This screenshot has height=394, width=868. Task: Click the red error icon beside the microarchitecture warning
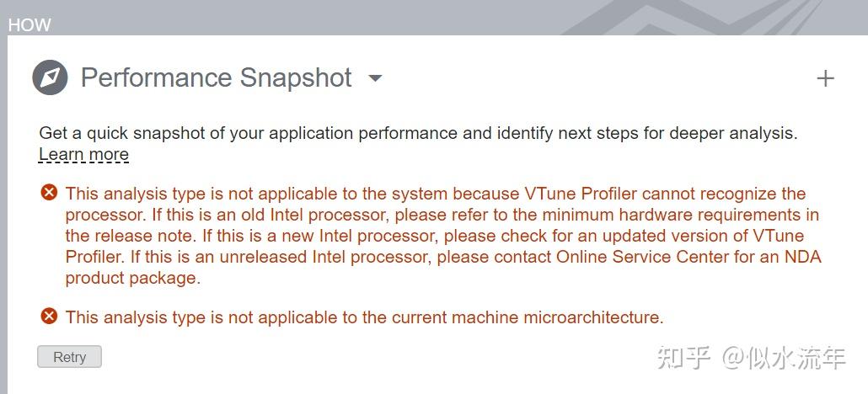coord(50,317)
